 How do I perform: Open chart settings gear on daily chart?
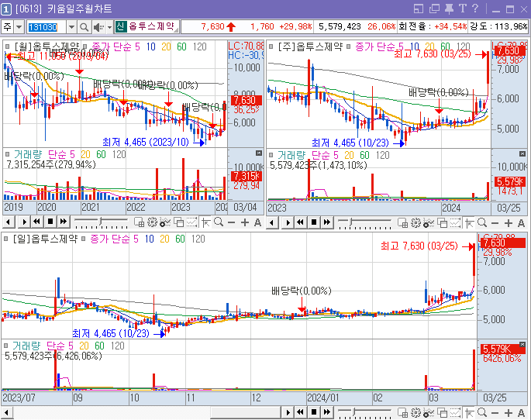click(415, 412)
